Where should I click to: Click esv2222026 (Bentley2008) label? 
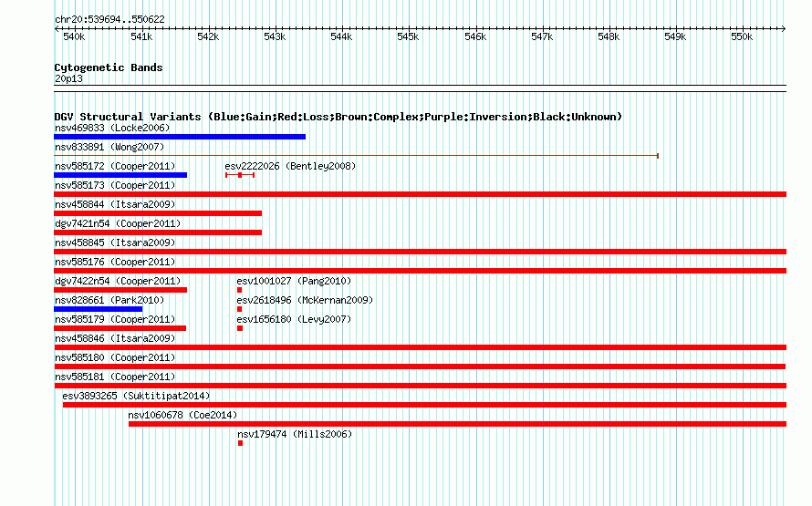click(290, 166)
